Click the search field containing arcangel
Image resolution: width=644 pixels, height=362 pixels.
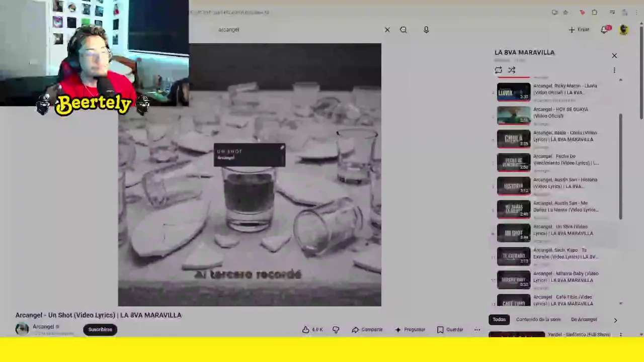[x=297, y=30]
